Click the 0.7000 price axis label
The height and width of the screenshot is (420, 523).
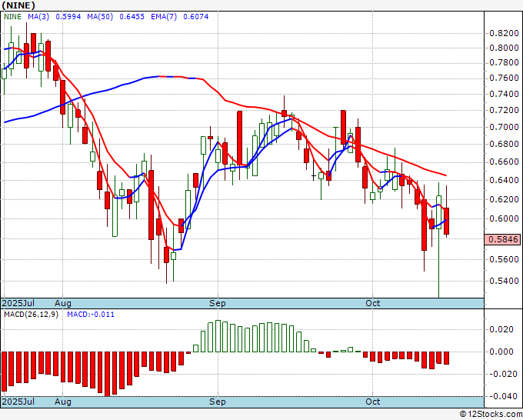click(x=504, y=127)
